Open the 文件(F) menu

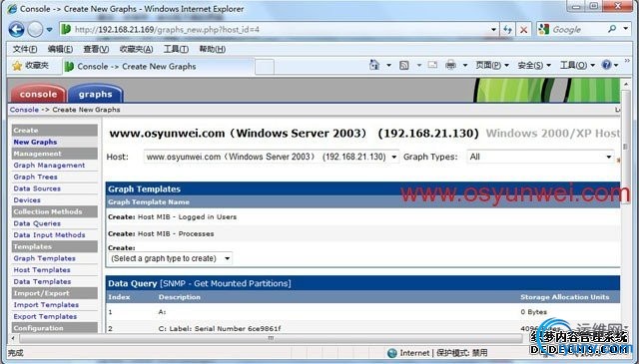[x=24, y=49]
